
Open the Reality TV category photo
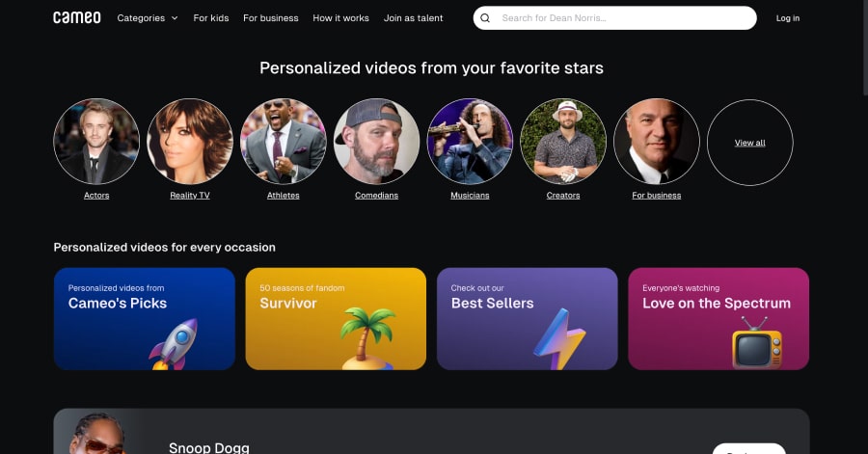190,142
